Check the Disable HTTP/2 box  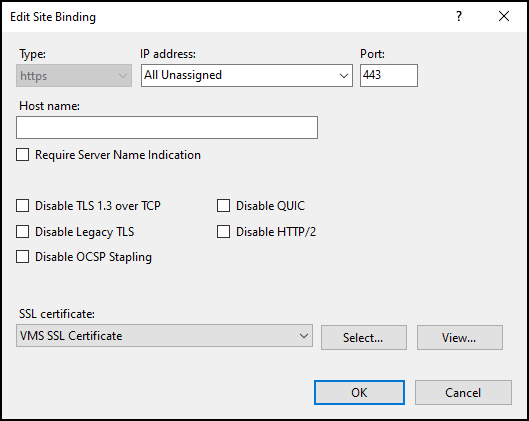[x=223, y=232]
